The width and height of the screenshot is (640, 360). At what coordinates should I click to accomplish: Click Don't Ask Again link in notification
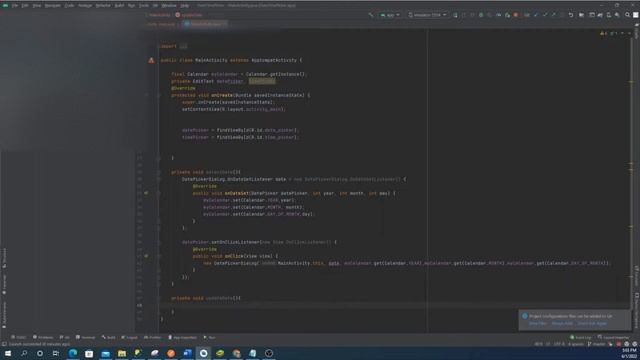tap(592, 324)
